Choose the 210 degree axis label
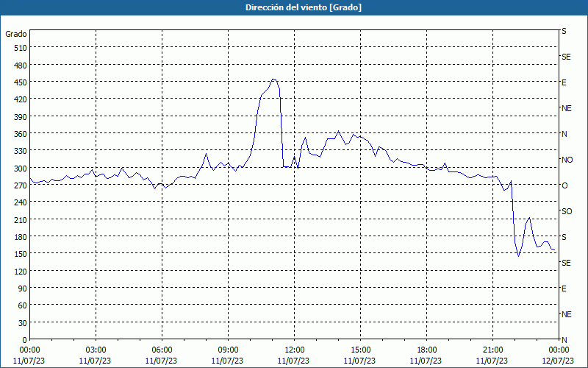 click(21, 219)
